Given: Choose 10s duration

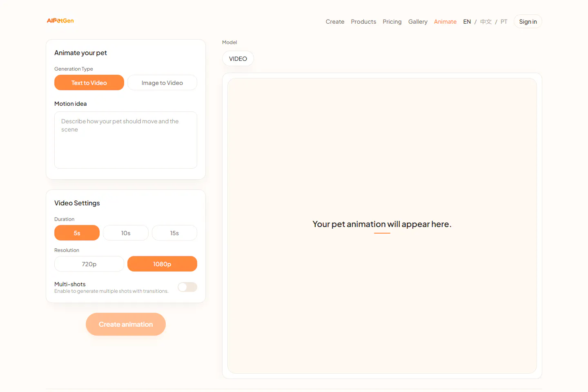Looking at the screenshot, I should click(126, 233).
